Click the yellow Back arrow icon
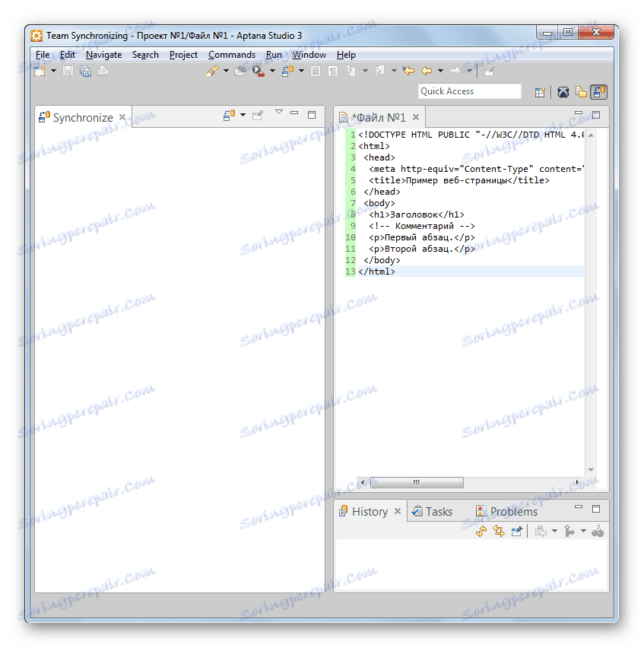The width and height of the screenshot is (644, 648). [427, 71]
